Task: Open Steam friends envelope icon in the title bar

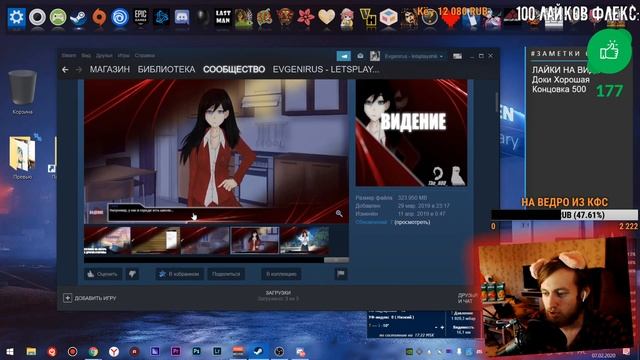Action: point(360,56)
